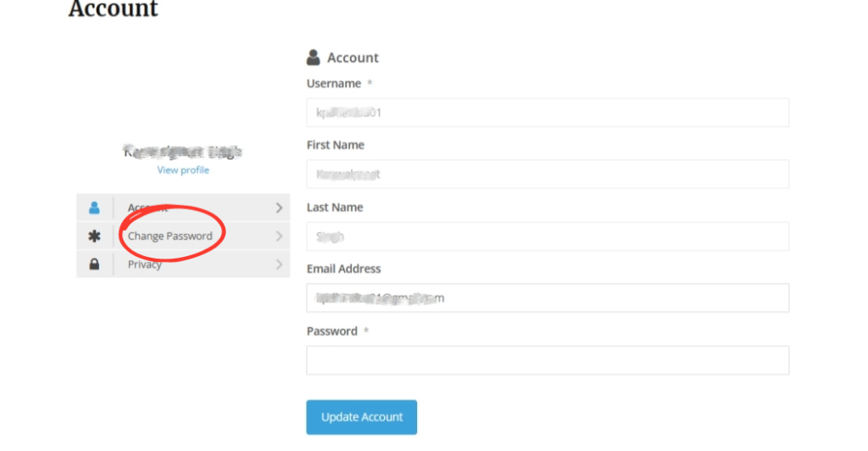Click the large Account page title
This screenshot has width=868, height=451.
click(113, 10)
